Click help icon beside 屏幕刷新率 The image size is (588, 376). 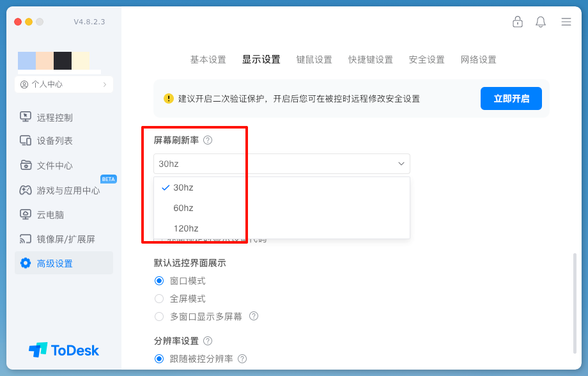(x=208, y=140)
